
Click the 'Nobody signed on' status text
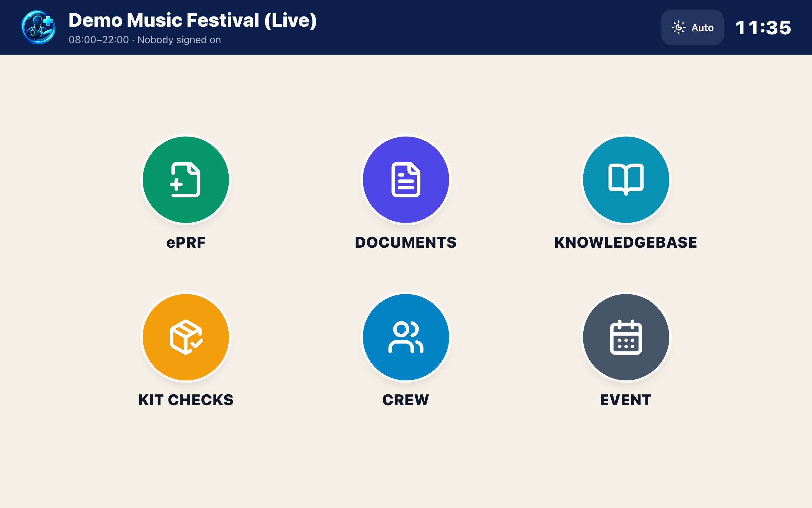179,40
